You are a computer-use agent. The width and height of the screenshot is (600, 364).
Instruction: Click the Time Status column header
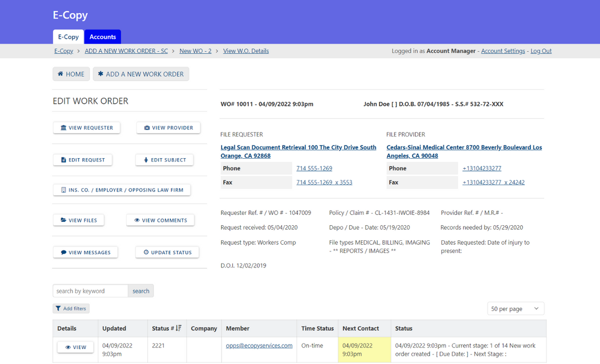coord(318,328)
